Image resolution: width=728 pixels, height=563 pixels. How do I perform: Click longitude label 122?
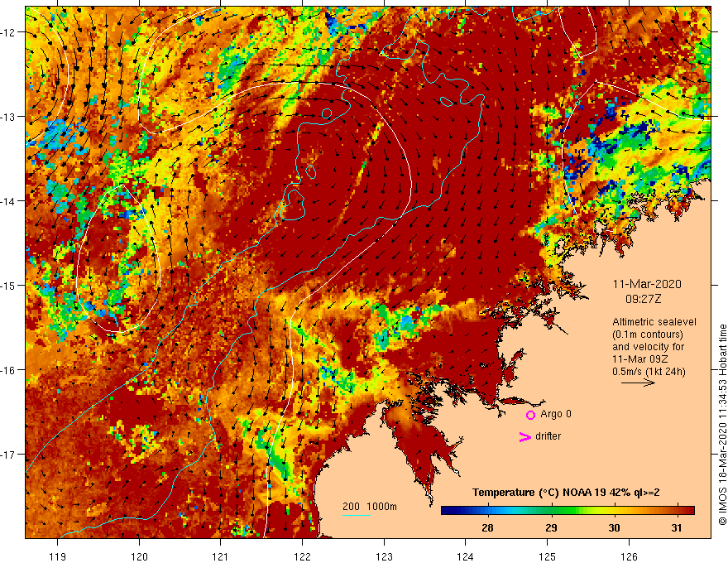click(302, 556)
